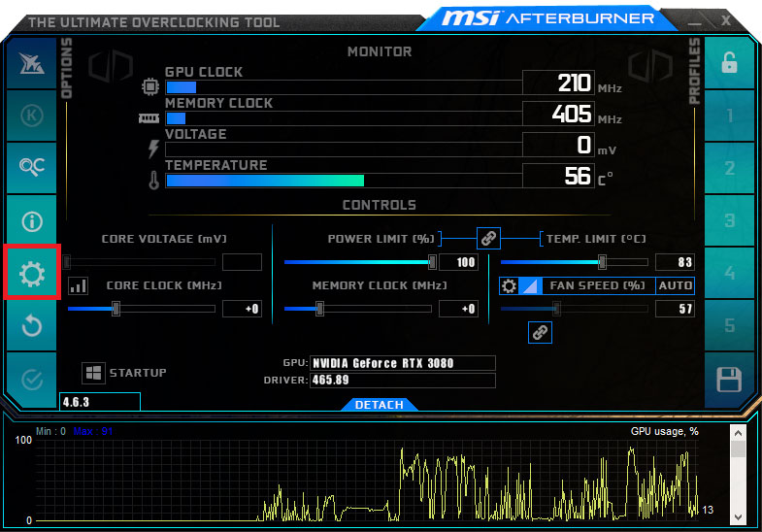Toggle the fan sync link icon
762x532 pixels.
point(540,332)
